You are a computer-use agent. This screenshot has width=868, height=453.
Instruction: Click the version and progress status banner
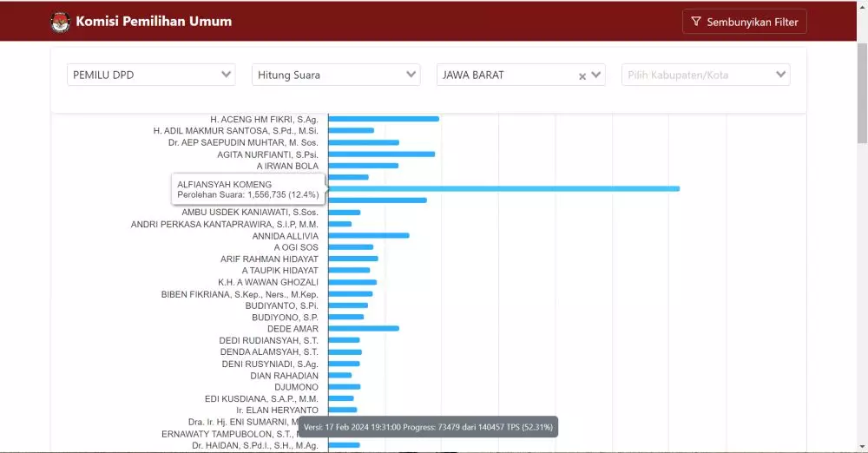428,427
